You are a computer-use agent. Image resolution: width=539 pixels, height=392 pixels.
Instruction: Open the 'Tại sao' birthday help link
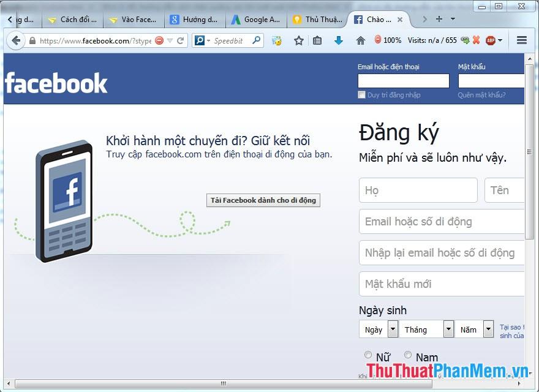(x=512, y=331)
